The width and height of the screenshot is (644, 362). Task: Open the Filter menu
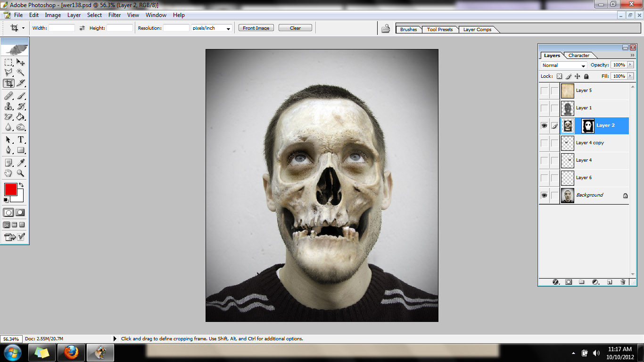[x=115, y=15]
